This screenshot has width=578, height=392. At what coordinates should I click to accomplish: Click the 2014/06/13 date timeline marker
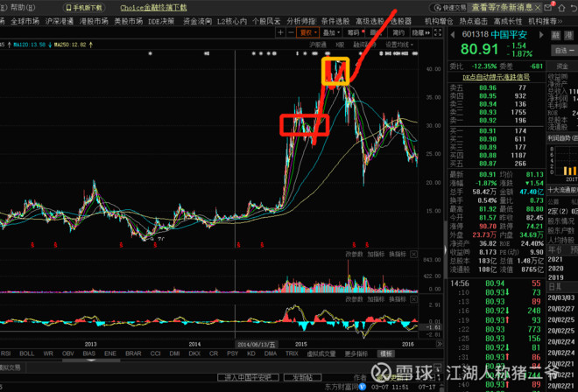(257, 344)
